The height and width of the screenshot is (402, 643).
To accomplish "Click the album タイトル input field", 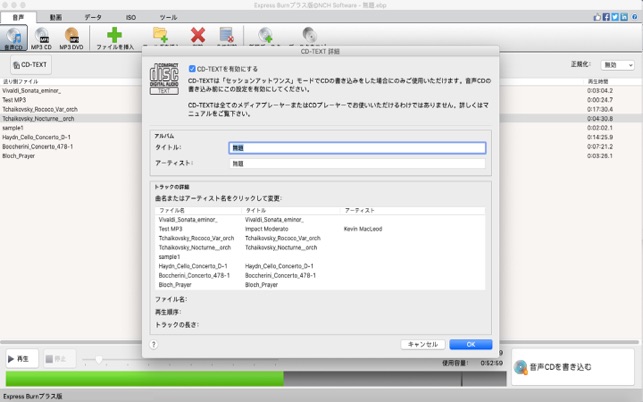I will coord(357,148).
